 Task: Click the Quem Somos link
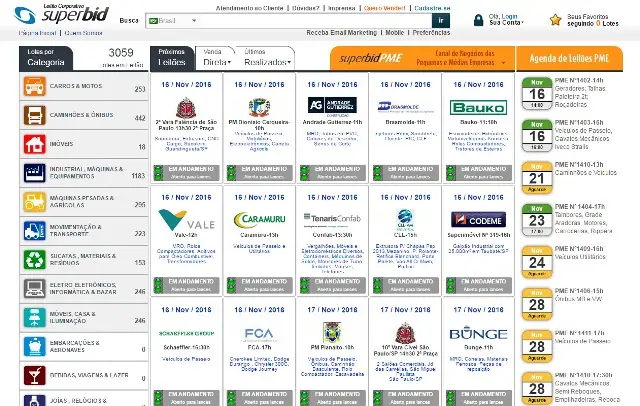coord(83,33)
